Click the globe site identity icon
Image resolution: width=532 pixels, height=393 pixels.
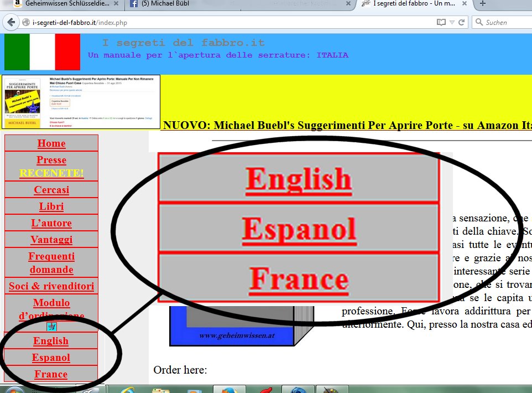click(26, 23)
